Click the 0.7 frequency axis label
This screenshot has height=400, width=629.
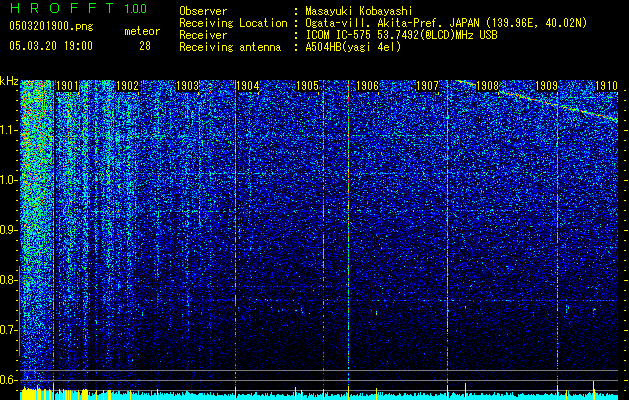(x=9, y=330)
